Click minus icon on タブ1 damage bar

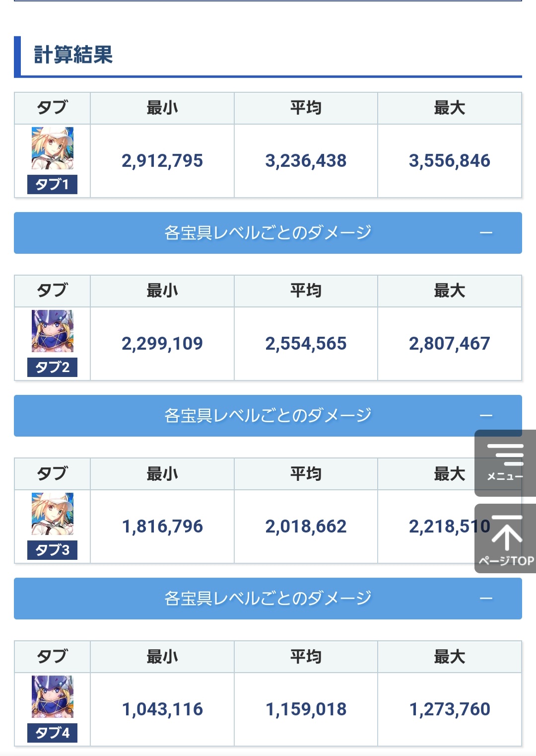pos(486,233)
